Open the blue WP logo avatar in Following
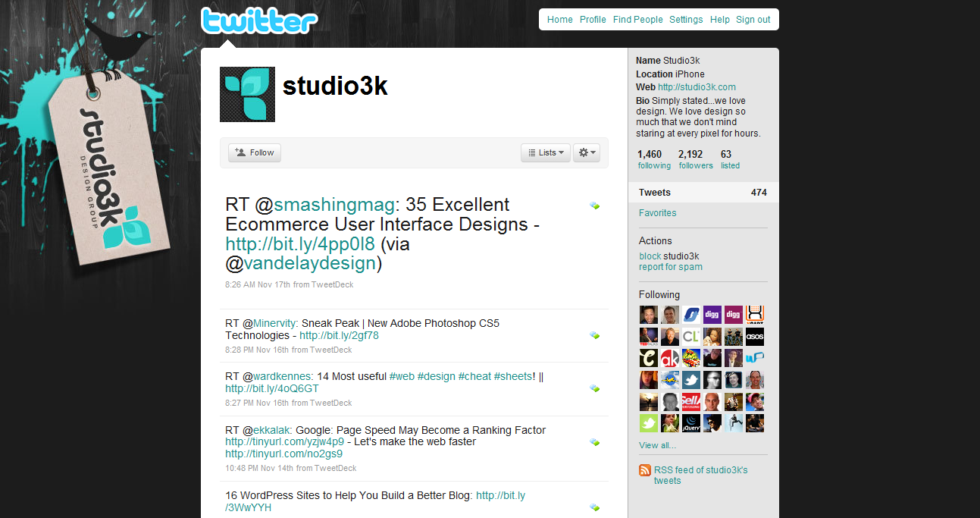The image size is (980, 518). click(x=755, y=358)
